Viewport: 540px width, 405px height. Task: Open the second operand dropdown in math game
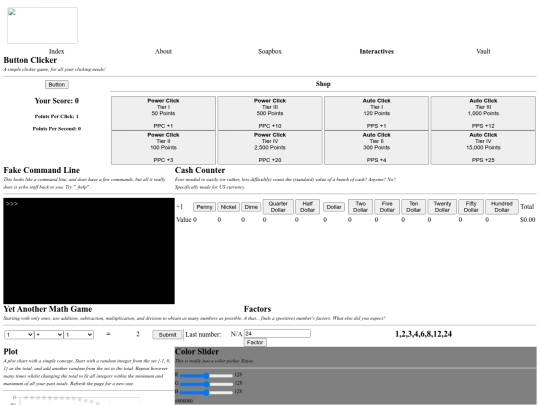coord(79,334)
